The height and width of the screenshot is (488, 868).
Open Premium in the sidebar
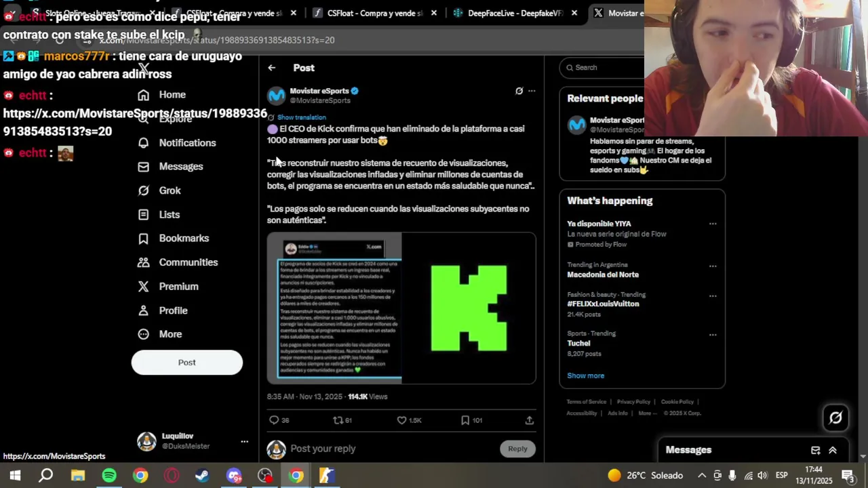168,287
